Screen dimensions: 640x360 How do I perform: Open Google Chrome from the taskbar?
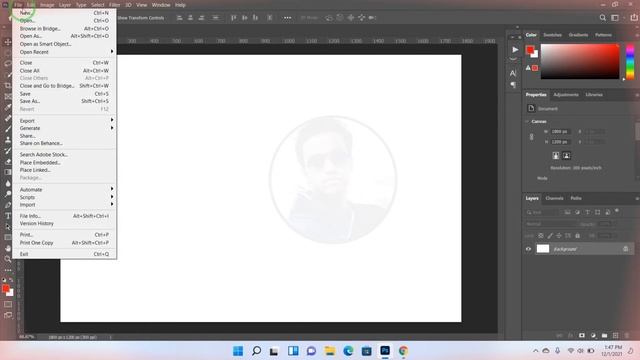coord(403,351)
